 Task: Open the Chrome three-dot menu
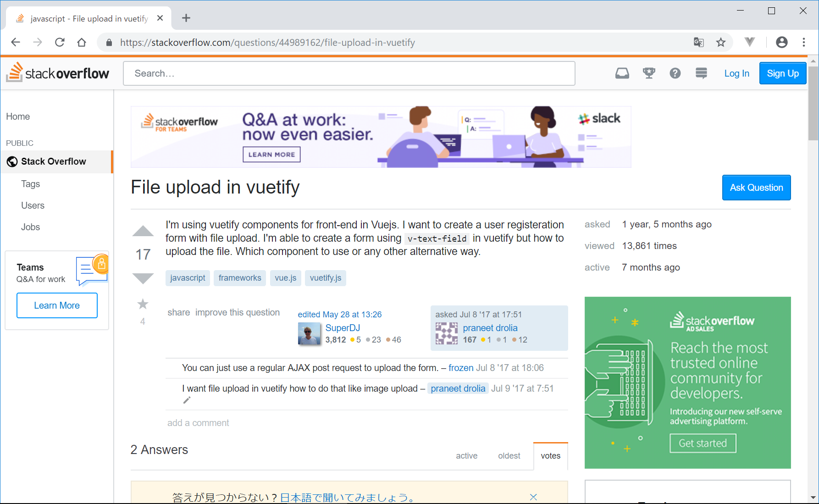tap(803, 43)
